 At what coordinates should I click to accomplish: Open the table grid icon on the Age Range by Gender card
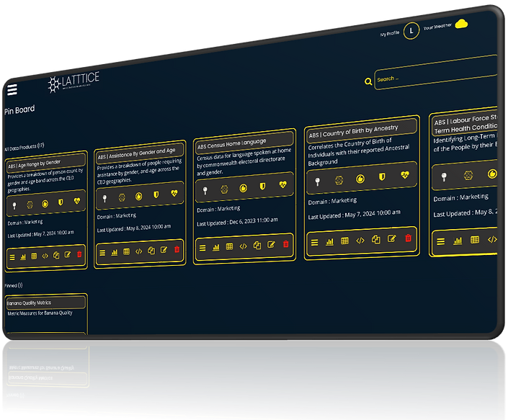click(34, 256)
